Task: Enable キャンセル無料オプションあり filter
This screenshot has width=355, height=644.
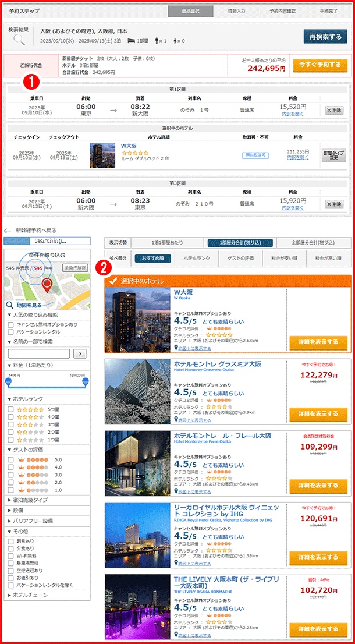Action: (12, 324)
